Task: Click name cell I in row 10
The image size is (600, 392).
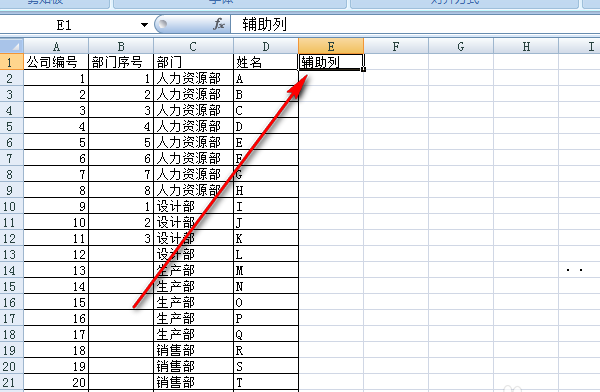Action: pyautogui.click(x=266, y=206)
